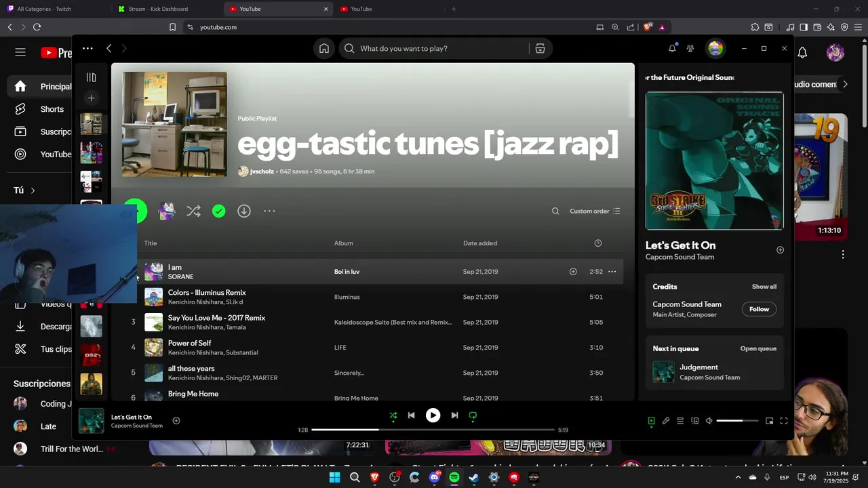Skip to next track

coord(454,415)
